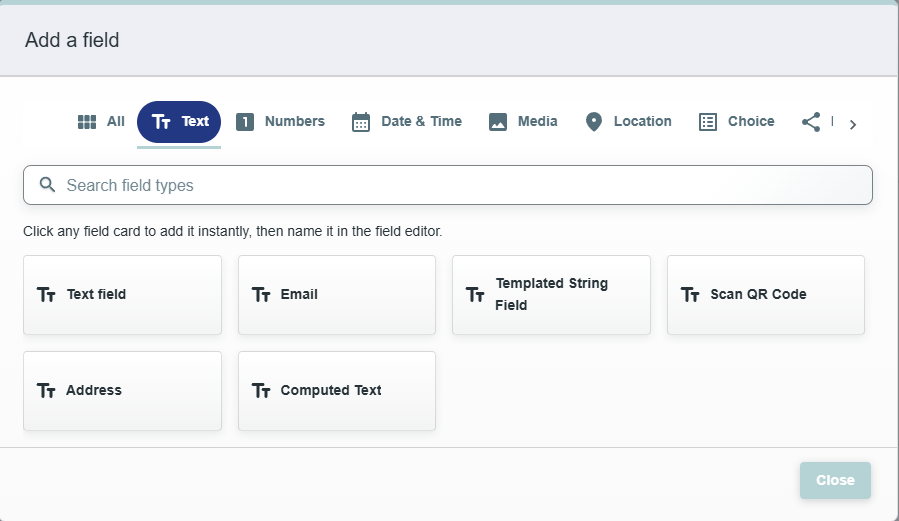The image size is (899, 521).
Task: Select the Choice category tab
Action: click(x=737, y=122)
